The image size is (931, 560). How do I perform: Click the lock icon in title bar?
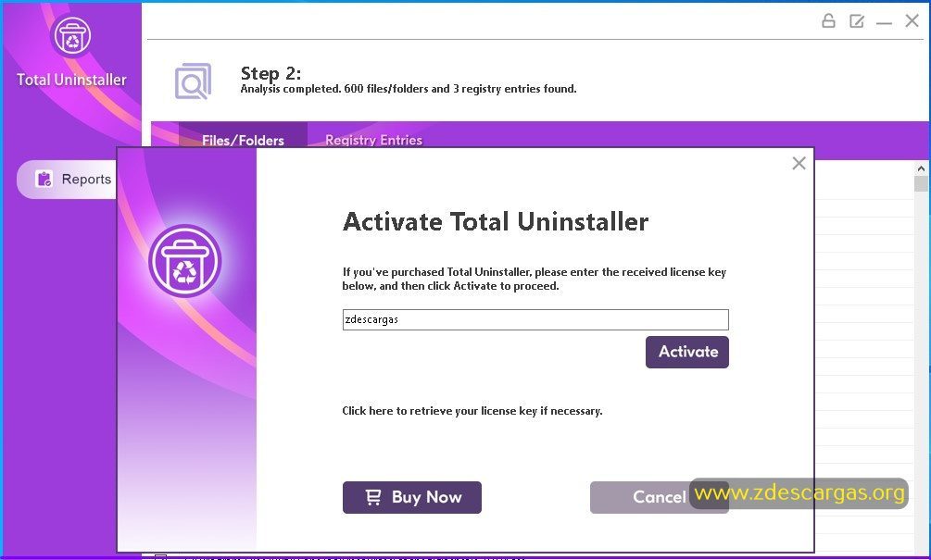point(828,21)
